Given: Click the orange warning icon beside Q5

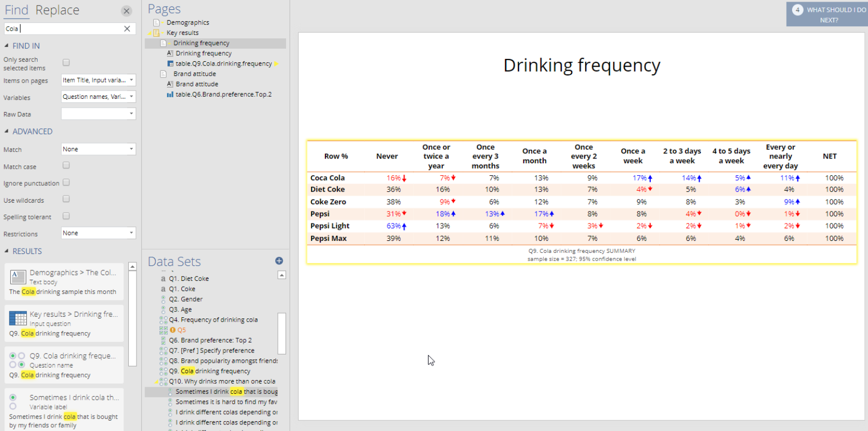Looking at the screenshot, I should [173, 330].
